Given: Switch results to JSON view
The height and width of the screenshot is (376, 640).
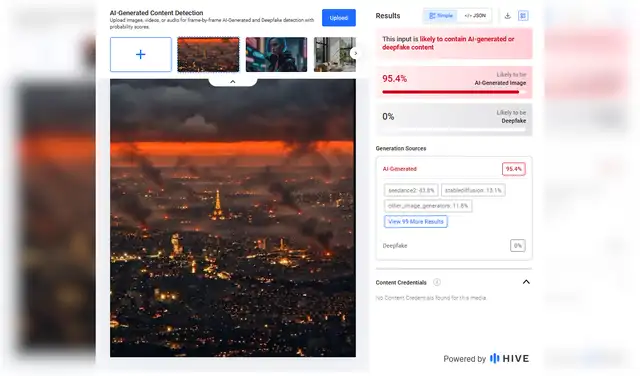Looking at the screenshot, I should 475,16.
